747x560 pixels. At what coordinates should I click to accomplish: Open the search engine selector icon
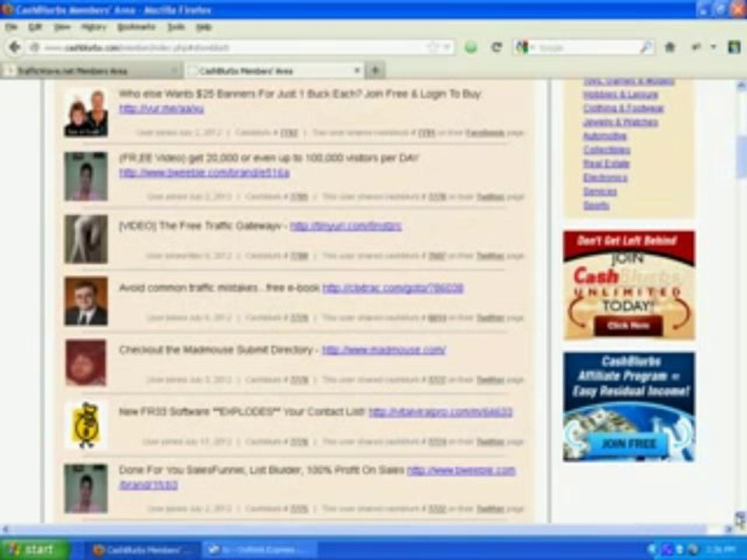point(523,47)
